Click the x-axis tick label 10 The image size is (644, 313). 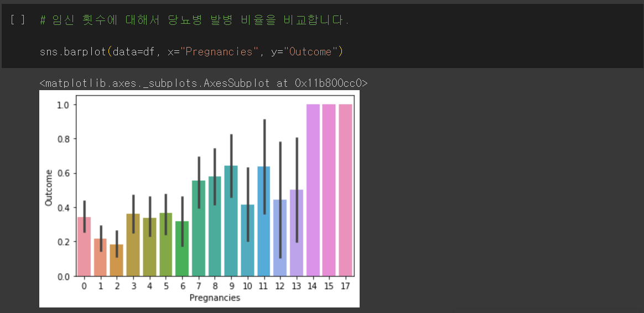[247, 286]
